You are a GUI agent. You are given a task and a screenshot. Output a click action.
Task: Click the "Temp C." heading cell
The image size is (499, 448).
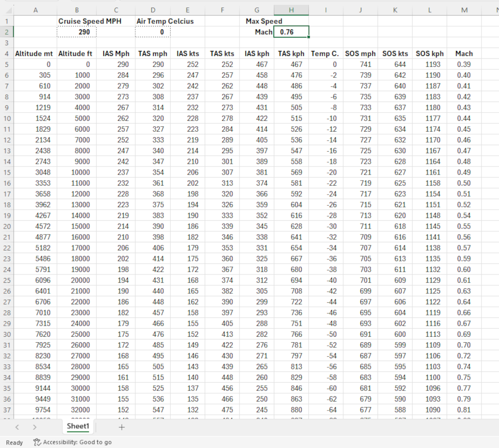coord(325,54)
